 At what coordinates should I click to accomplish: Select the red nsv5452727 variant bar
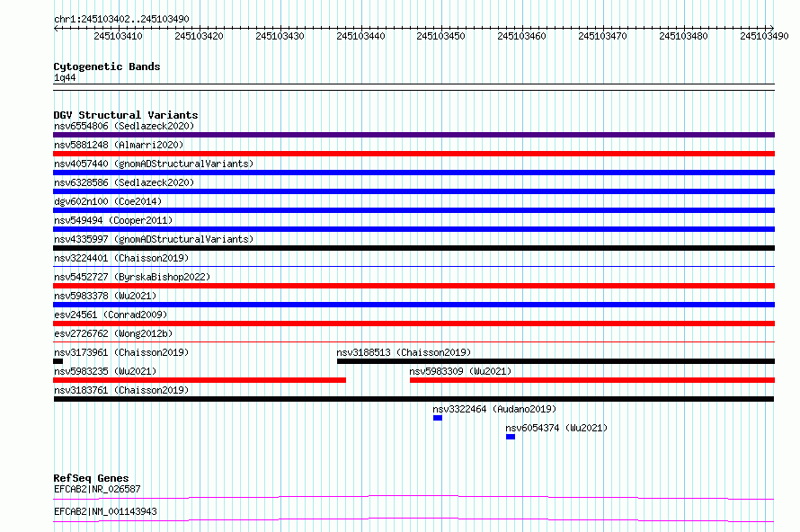tap(413, 286)
